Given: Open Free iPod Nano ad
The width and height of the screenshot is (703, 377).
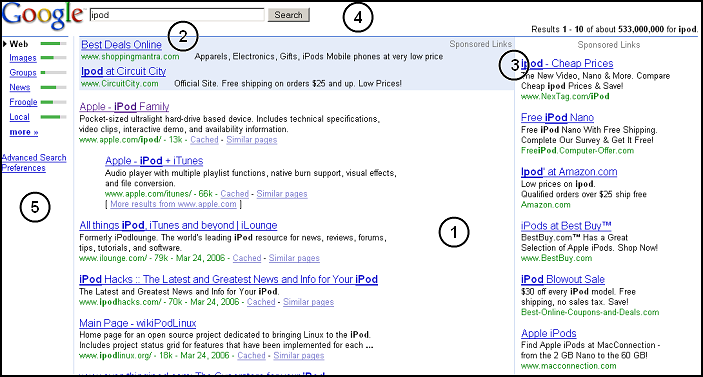Looking at the screenshot, I should pos(557,118).
